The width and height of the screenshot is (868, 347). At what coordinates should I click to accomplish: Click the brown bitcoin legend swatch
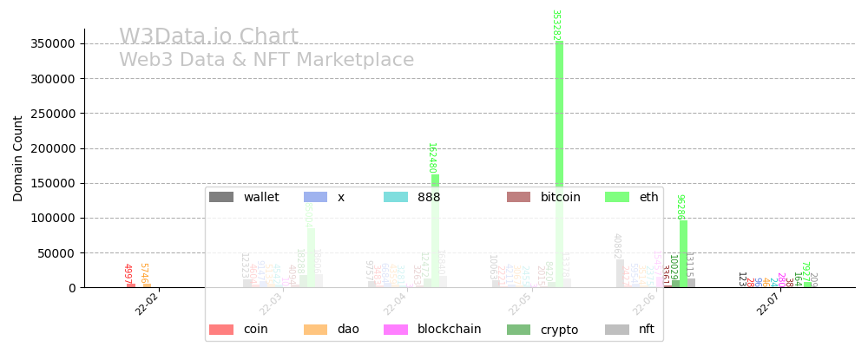point(519,197)
